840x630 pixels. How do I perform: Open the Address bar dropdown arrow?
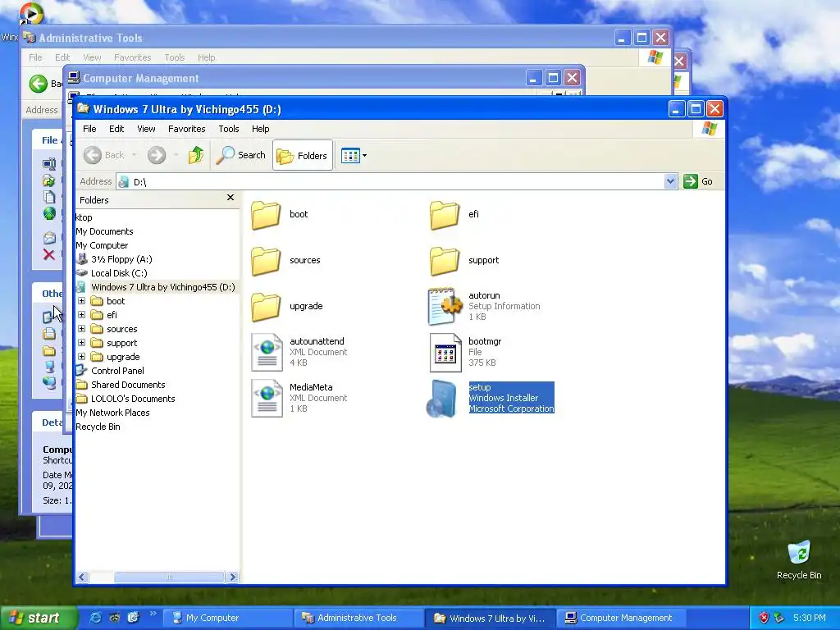pos(670,181)
